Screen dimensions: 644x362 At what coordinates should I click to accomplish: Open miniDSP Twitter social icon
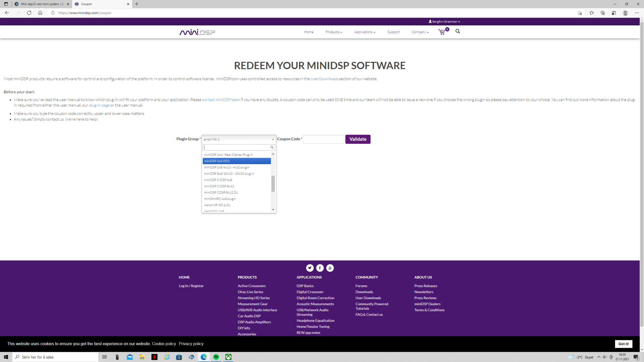310,268
